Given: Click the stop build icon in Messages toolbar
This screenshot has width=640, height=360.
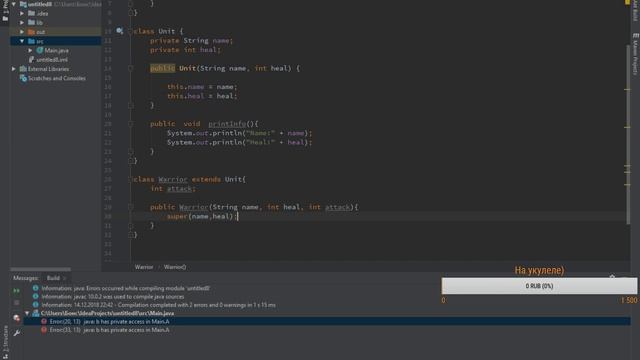Looking at the screenshot, I should (x=16, y=303).
